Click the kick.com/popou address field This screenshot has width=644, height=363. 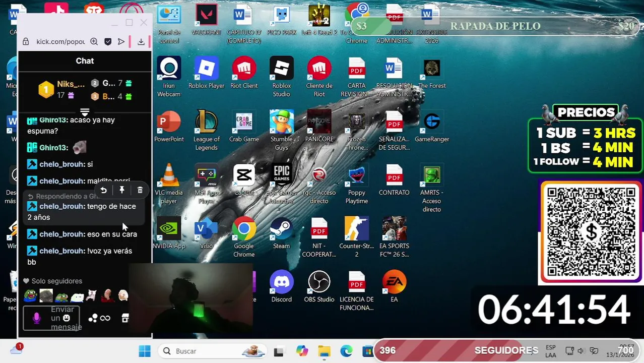coord(60,42)
